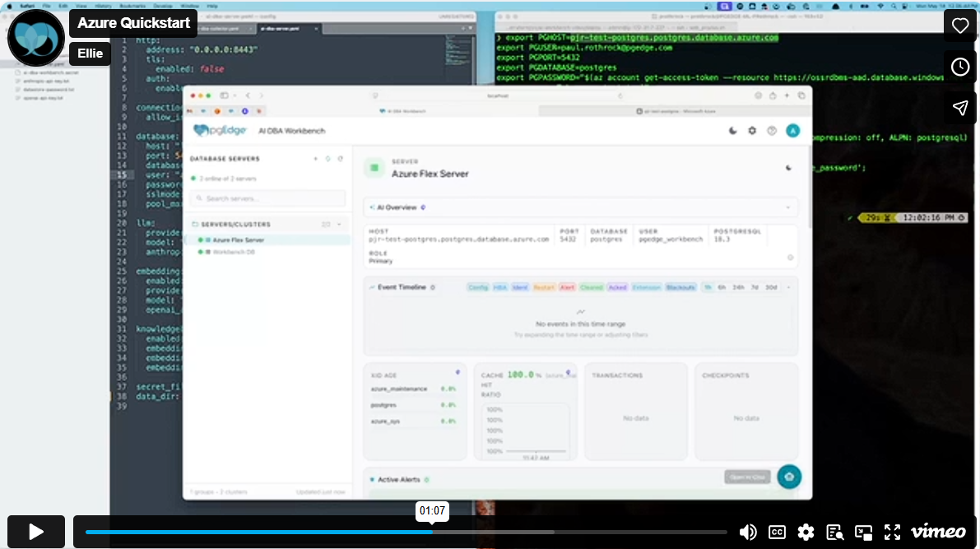Mute the video using the speaker icon
Viewport: 980px width, 549px height.
tap(747, 532)
